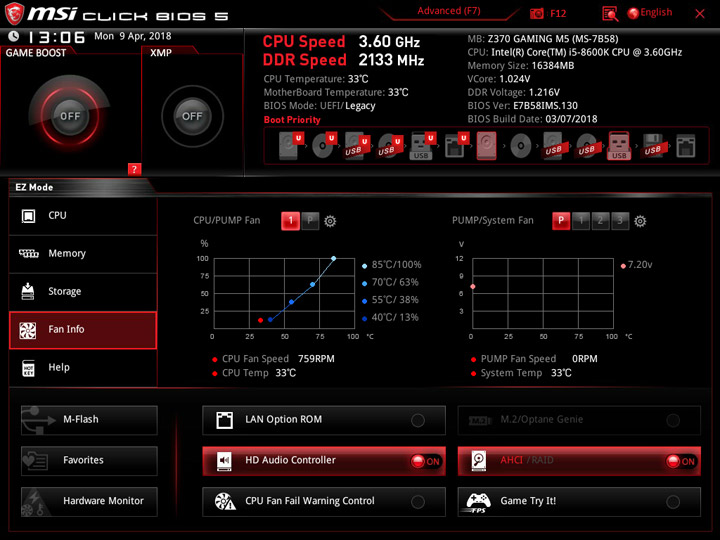Select system fan 3 button
The image size is (720, 540).
click(620, 221)
